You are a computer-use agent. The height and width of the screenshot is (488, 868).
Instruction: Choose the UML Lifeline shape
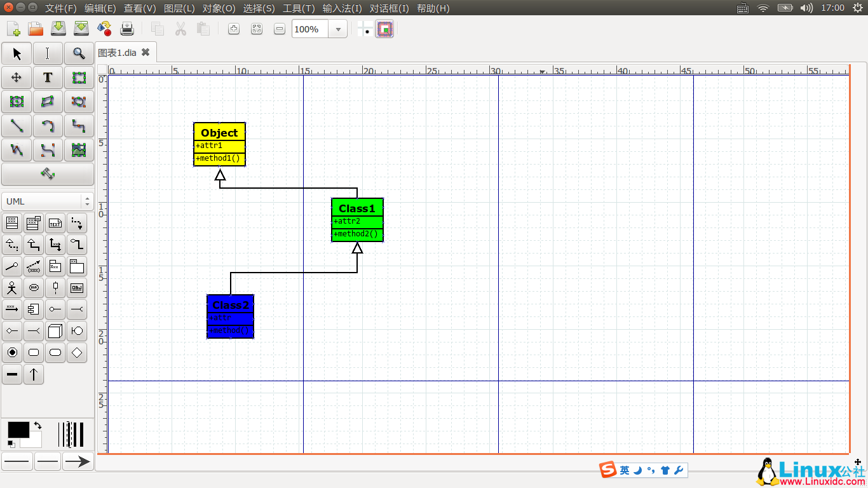click(55, 288)
